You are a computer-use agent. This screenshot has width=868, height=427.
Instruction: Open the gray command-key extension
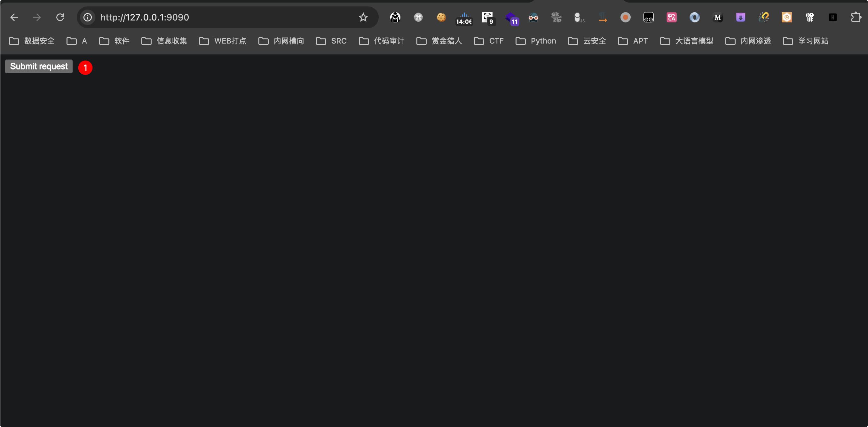418,17
